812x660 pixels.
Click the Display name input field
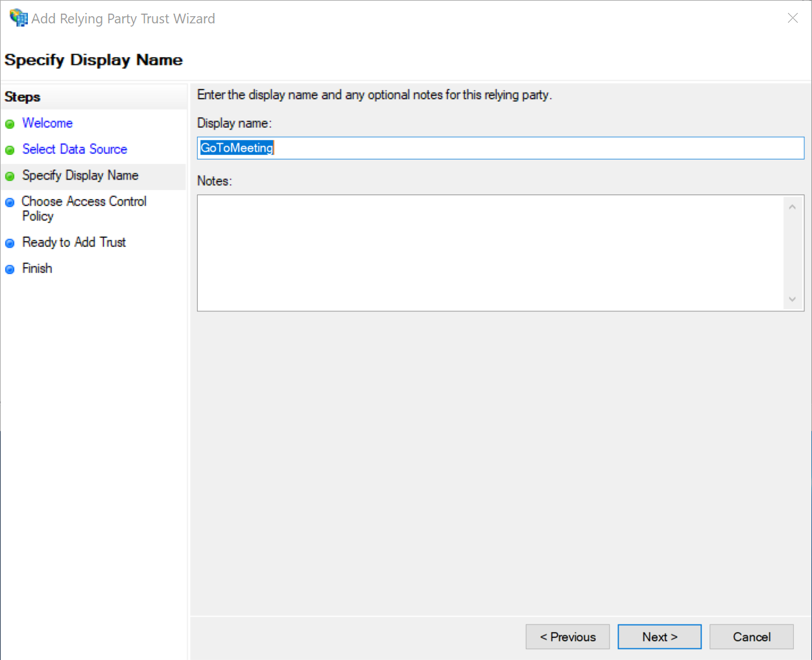[x=501, y=148]
